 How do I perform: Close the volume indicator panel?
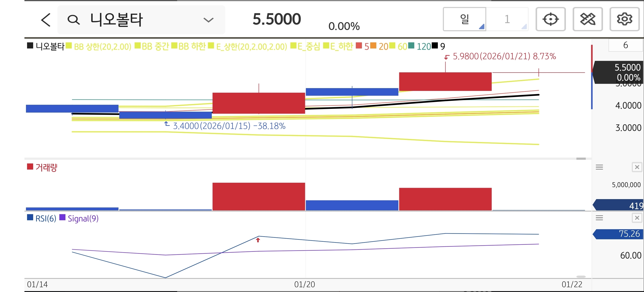click(x=637, y=167)
